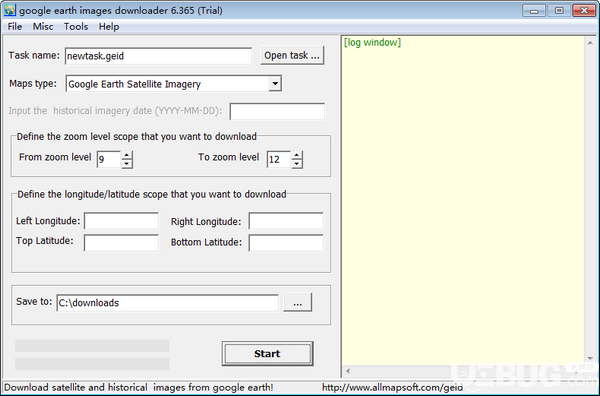Focus the Bottom Latitude field
Viewport: 600px width, 396px height.
[x=286, y=243]
